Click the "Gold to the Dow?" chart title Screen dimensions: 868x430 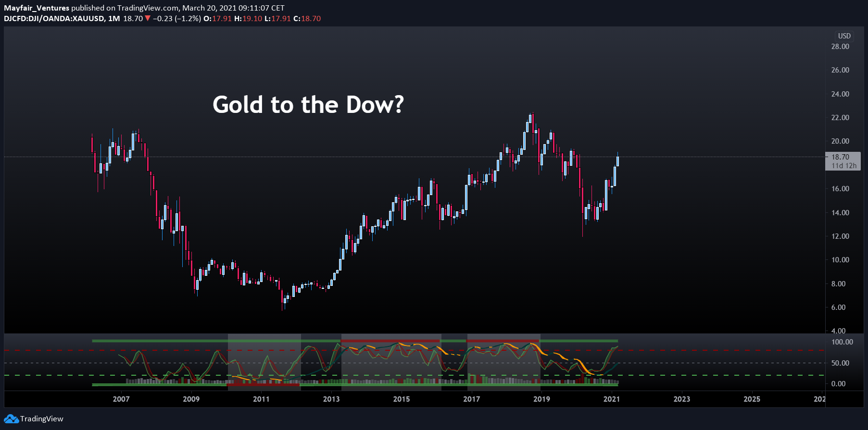click(308, 105)
